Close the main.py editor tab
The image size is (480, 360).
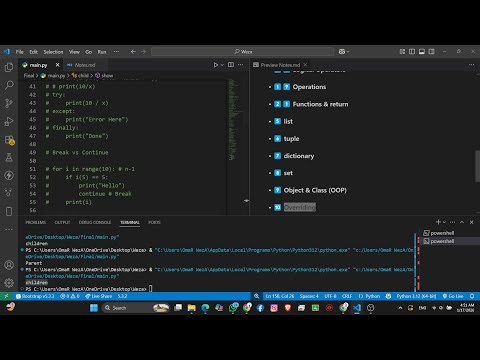coord(57,65)
